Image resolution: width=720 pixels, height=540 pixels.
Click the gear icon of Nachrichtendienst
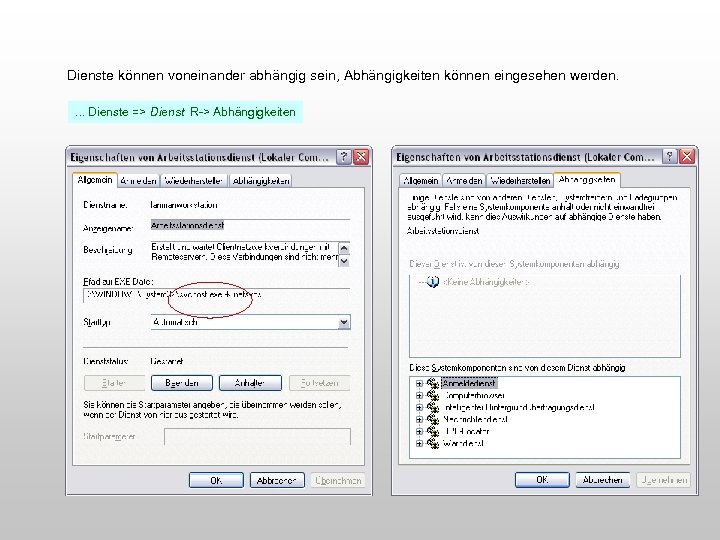[433, 419]
